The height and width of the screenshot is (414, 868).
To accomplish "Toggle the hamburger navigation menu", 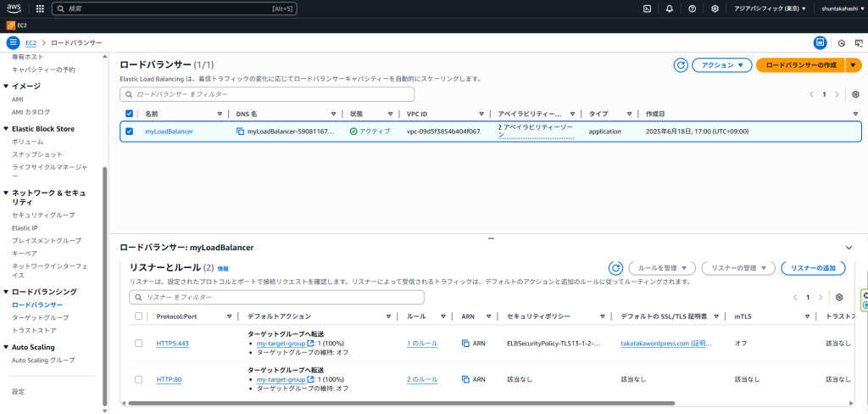I will [x=13, y=42].
